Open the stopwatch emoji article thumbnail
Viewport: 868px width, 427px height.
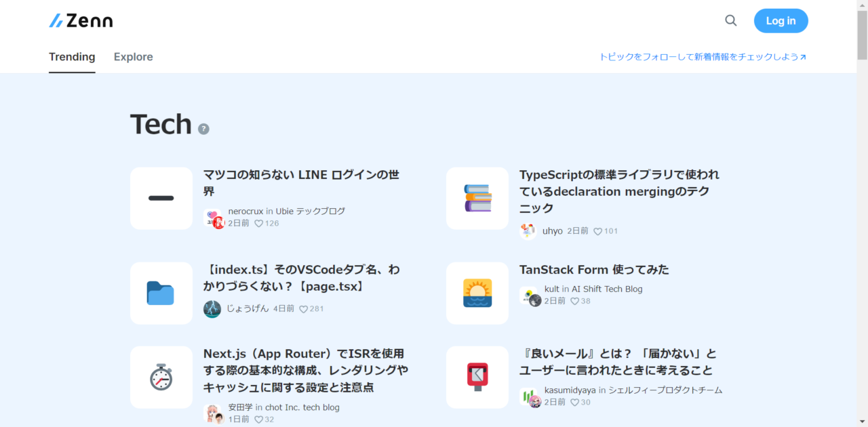pos(161,377)
